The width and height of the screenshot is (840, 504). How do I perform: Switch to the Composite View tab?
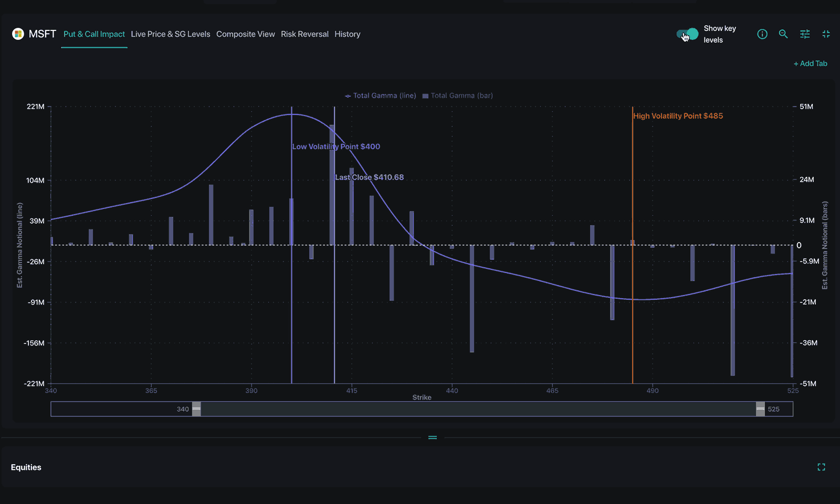click(x=245, y=34)
